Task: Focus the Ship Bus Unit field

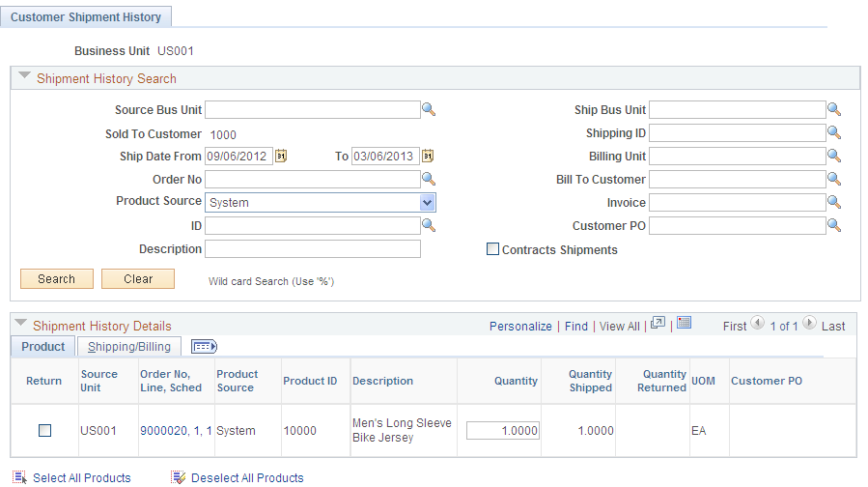Action: click(x=738, y=110)
